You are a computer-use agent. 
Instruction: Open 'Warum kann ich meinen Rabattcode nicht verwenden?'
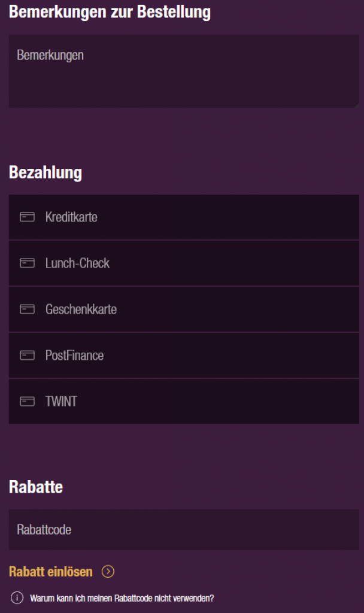click(122, 597)
